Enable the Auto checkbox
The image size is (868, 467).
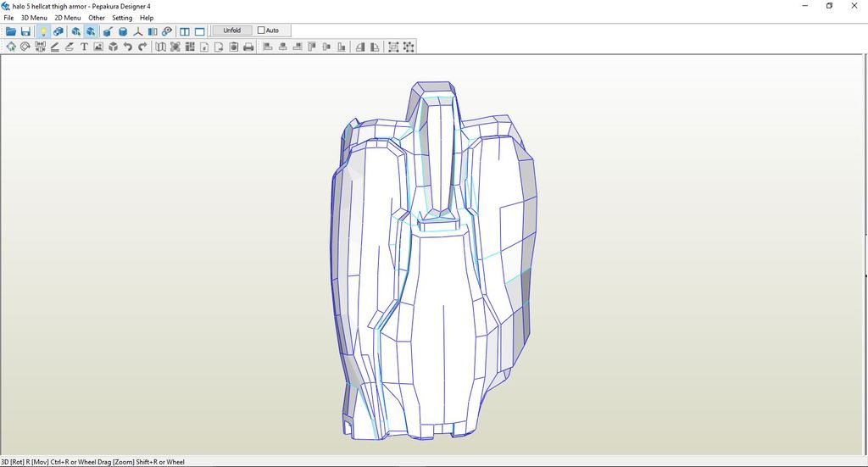point(261,31)
